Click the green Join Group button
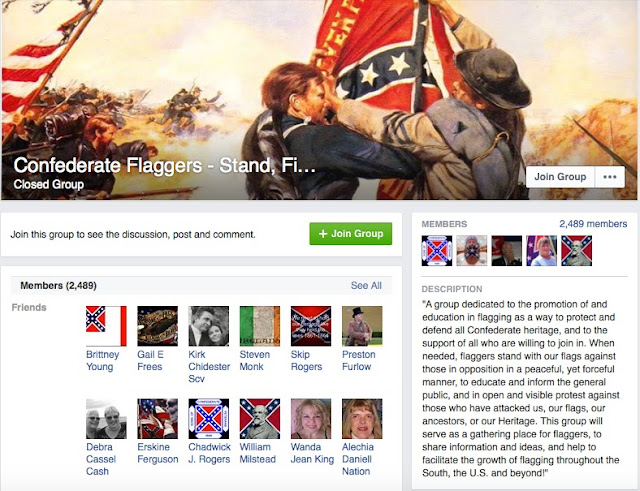Image resolution: width=640 pixels, height=491 pixels. coord(351,233)
